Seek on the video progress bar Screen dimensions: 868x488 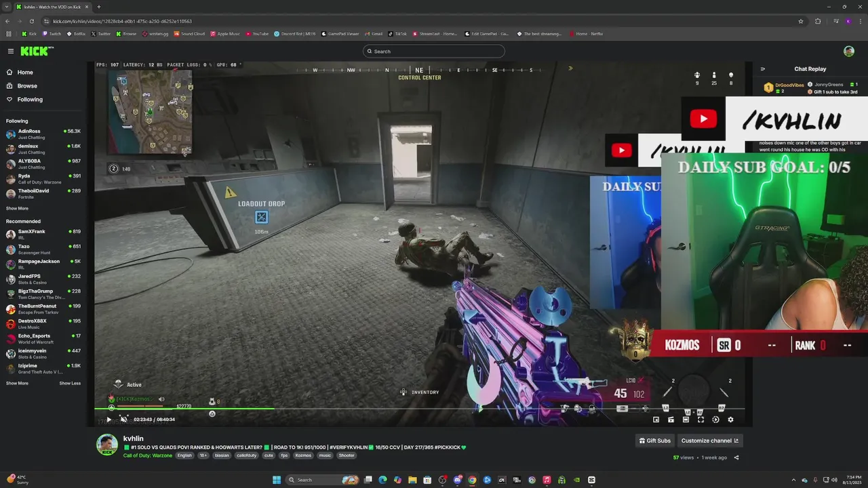(x=419, y=409)
